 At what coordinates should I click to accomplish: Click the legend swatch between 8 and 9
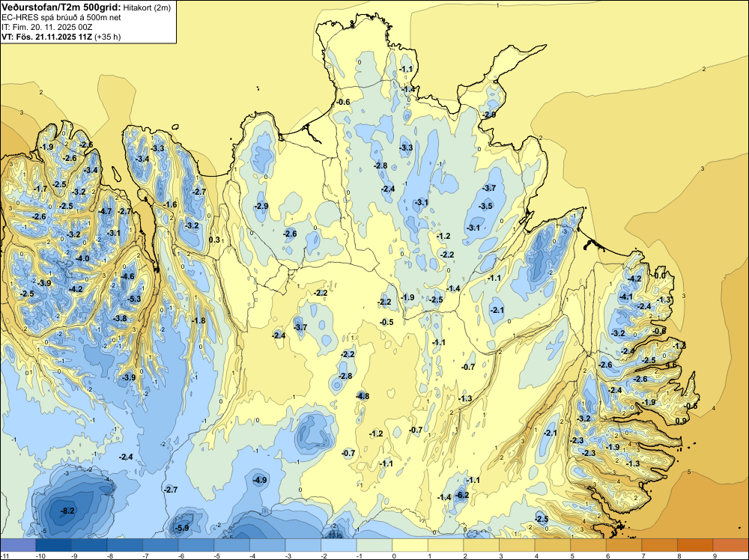[x=695, y=545]
